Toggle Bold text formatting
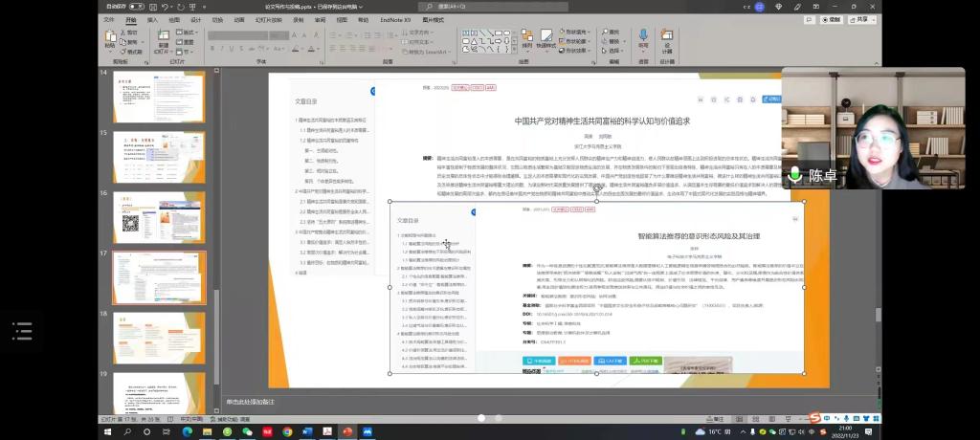980x440 pixels. pyautogui.click(x=212, y=48)
